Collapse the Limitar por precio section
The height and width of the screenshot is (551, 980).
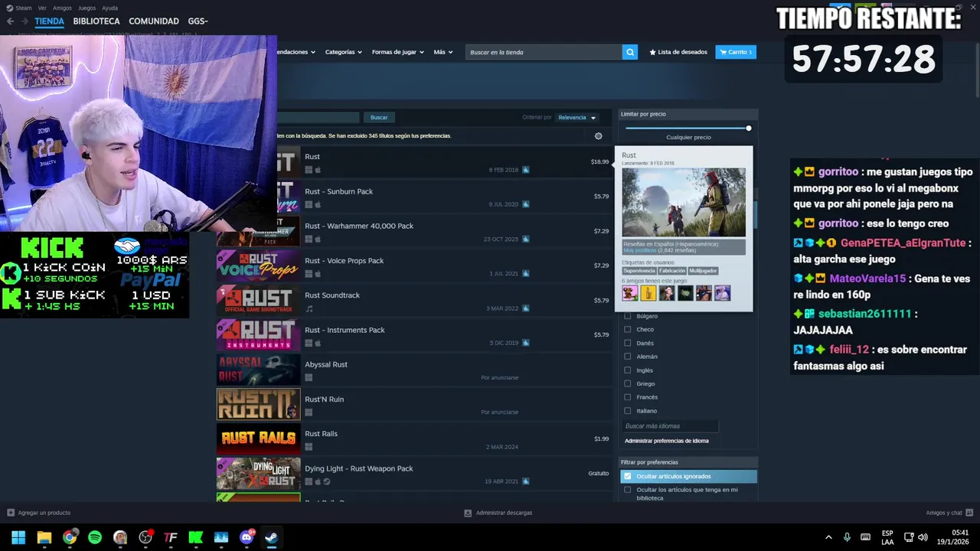pos(688,114)
